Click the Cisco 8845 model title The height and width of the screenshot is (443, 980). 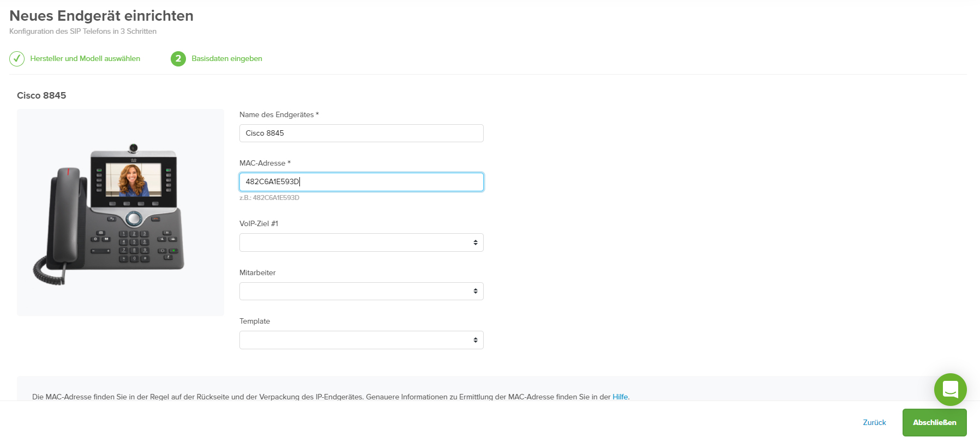[x=41, y=95]
